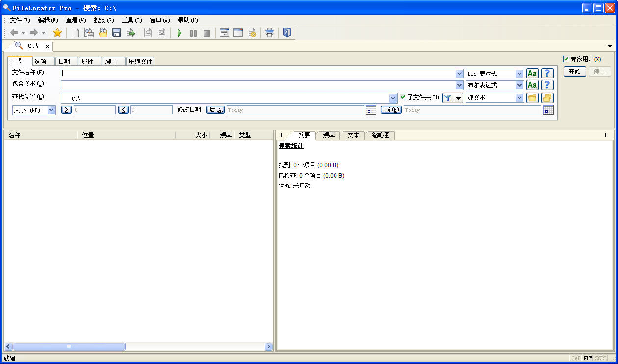Open the tab list dropdown arrow at right
This screenshot has height=364, width=618.
(610, 46)
